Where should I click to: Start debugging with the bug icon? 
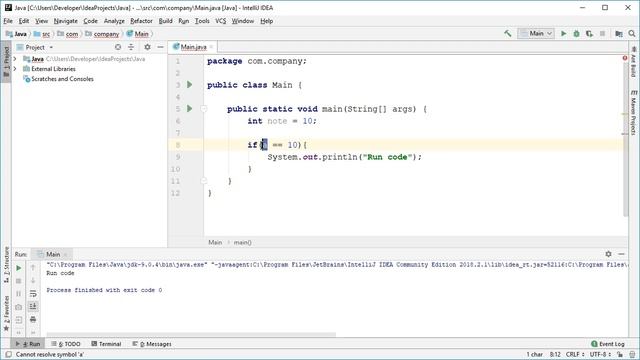[576, 33]
